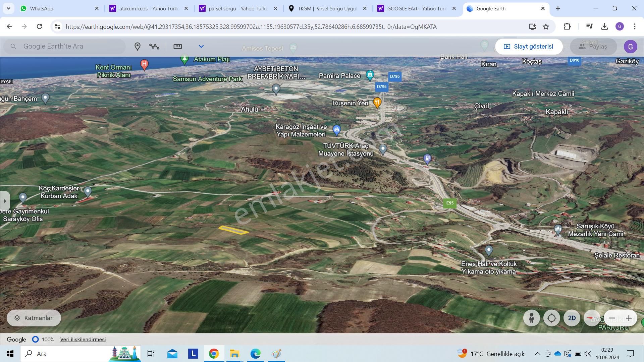Click the fly to my location icon
Screen dimensions: 644x362
552,318
